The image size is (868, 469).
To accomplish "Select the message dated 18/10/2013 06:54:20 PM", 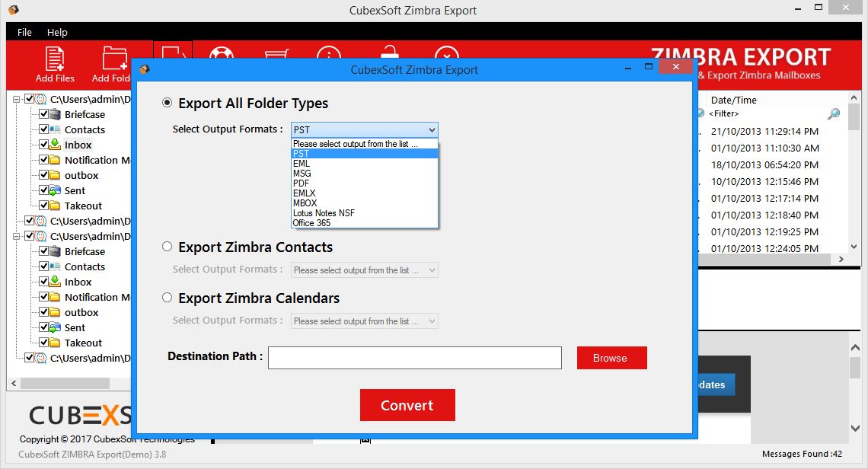I will tap(764, 165).
